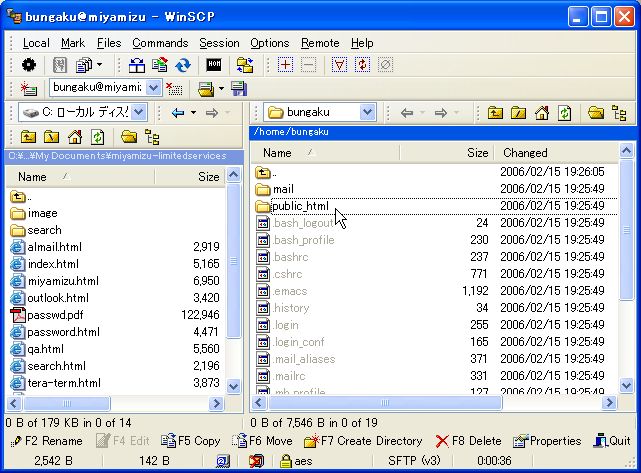Open the Files menu

click(x=109, y=43)
